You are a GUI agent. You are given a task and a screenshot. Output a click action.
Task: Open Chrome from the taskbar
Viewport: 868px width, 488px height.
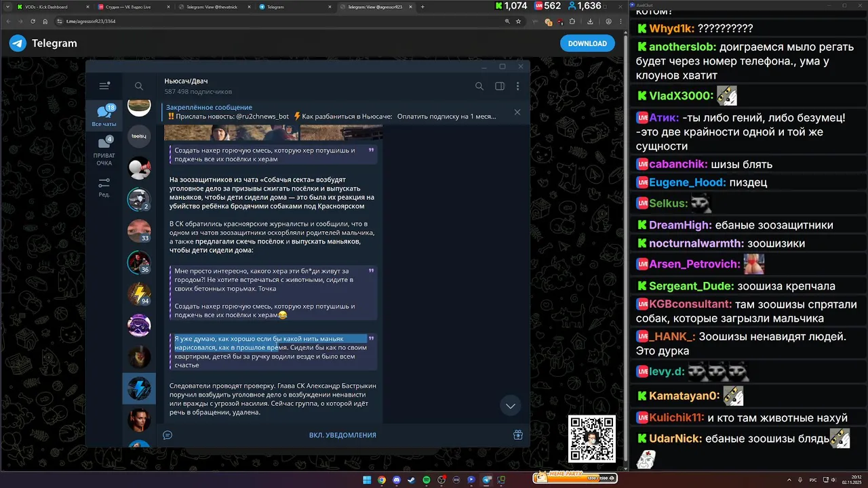point(382,480)
